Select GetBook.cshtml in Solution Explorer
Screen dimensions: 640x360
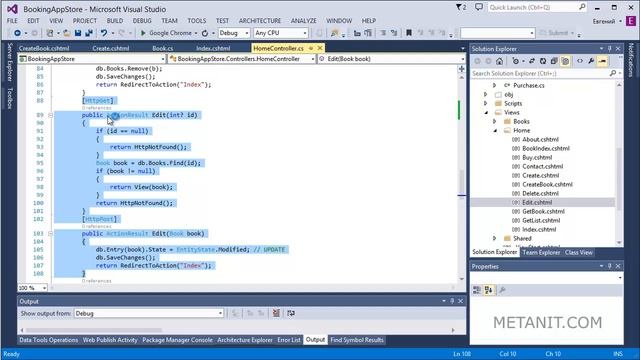[x=543, y=211]
